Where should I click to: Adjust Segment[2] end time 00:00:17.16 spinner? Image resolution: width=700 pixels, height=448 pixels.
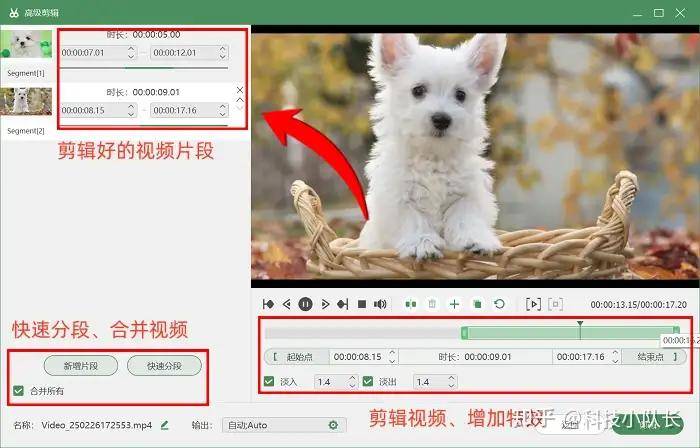pyautogui.click(x=222, y=110)
